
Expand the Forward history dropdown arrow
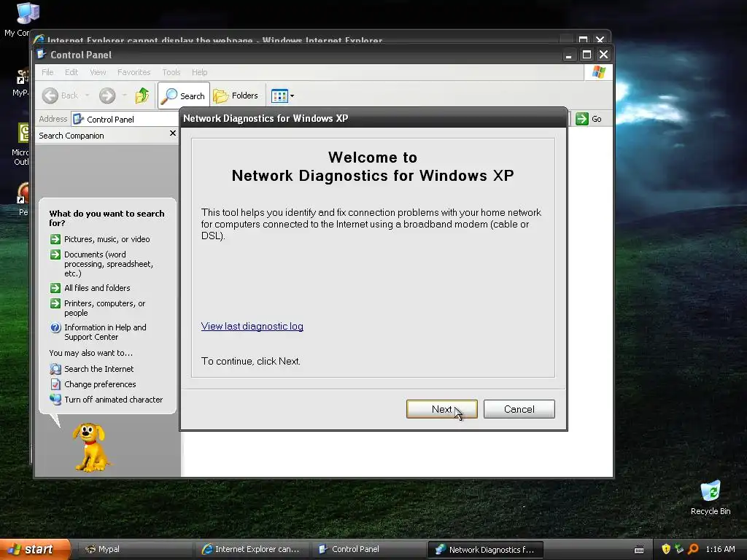[124, 96]
